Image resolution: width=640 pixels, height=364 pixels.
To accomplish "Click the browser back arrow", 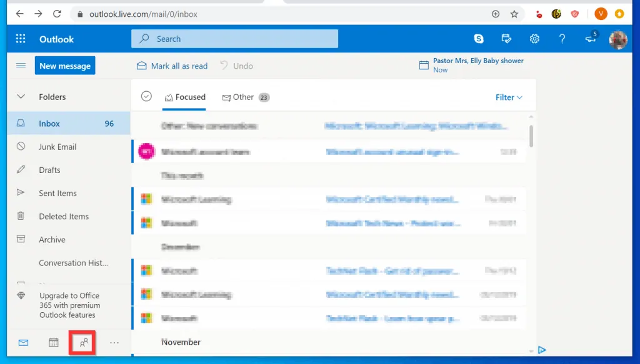I will pyautogui.click(x=19, y=14).
